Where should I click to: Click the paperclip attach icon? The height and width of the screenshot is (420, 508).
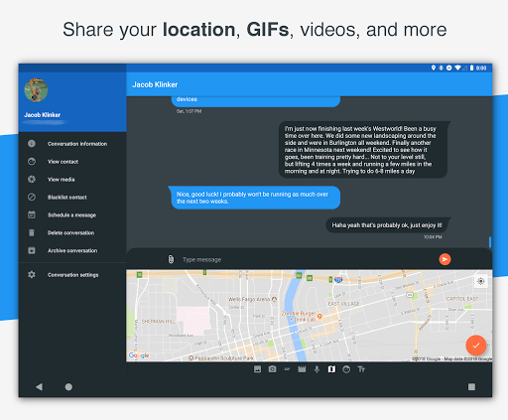coord(171,259)
